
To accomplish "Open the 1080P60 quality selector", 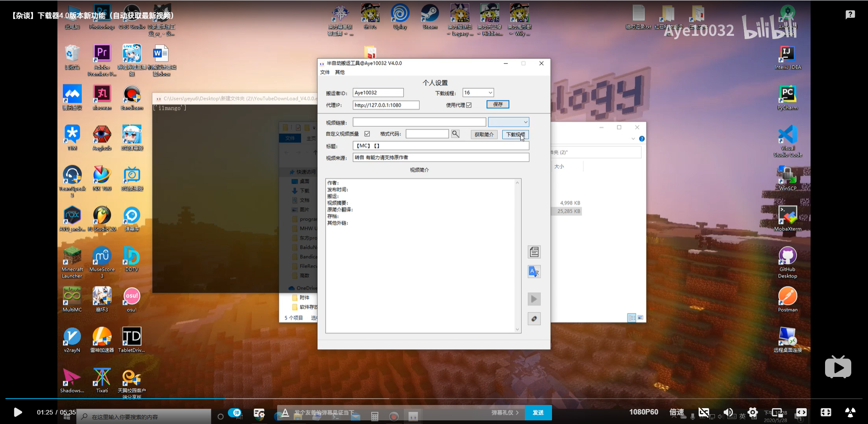I will (x=643, y=412).
